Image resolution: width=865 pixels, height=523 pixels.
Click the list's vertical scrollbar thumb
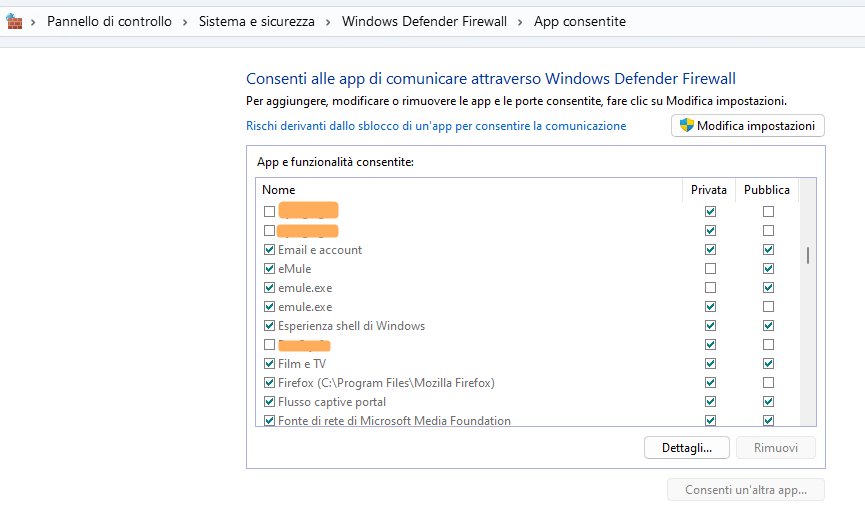808,255
